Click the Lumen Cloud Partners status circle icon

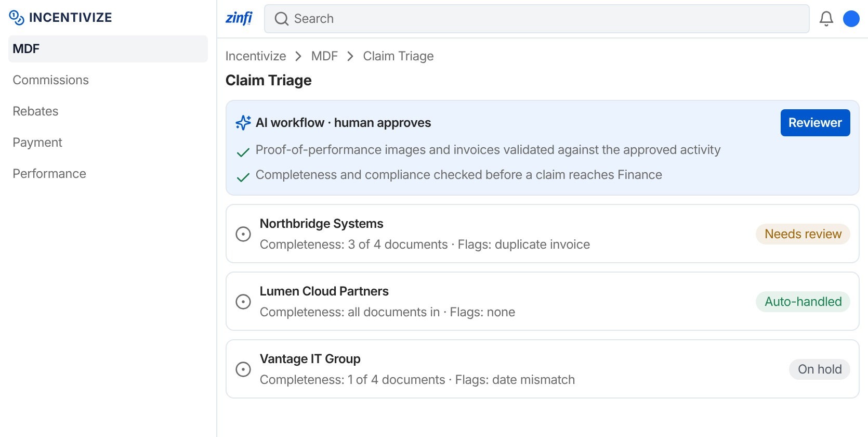tap(243, 302)
